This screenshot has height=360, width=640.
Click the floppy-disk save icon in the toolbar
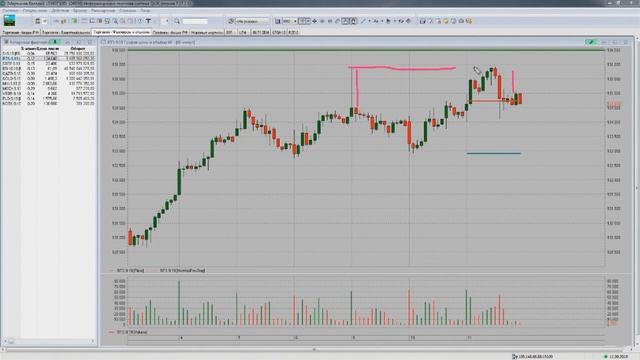(278, 21)
